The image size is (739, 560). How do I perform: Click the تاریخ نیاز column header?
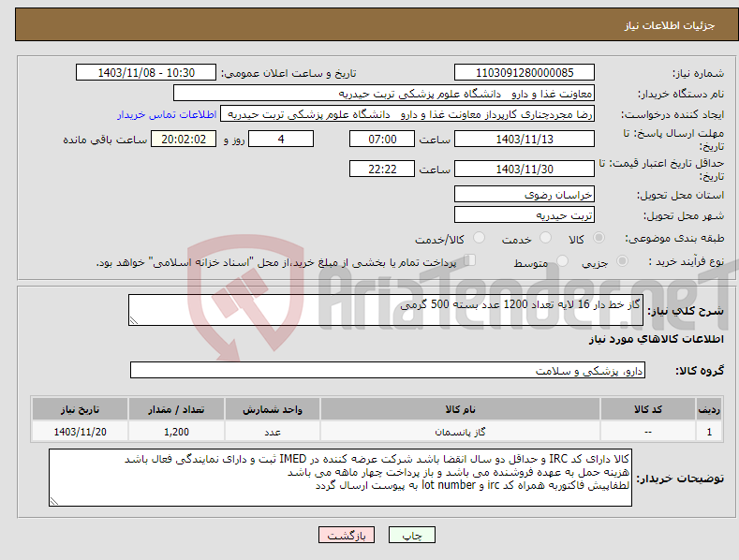[x=81, y=409]
